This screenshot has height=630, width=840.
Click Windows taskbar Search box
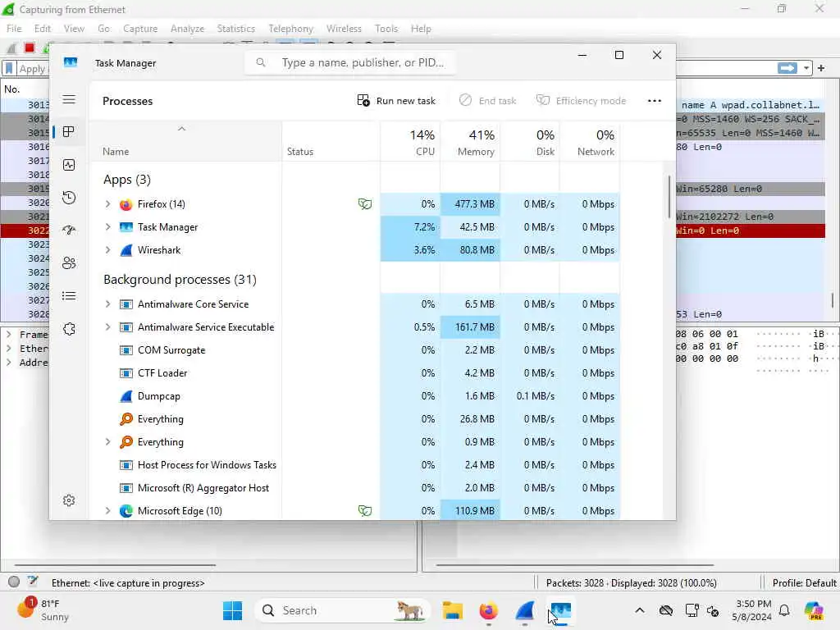[342, 610]
